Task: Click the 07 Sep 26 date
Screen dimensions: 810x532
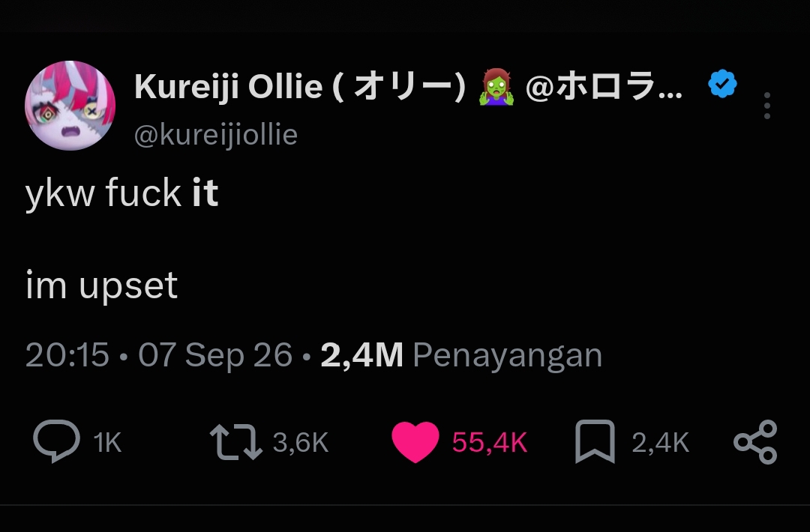Action: coord(215,355)
